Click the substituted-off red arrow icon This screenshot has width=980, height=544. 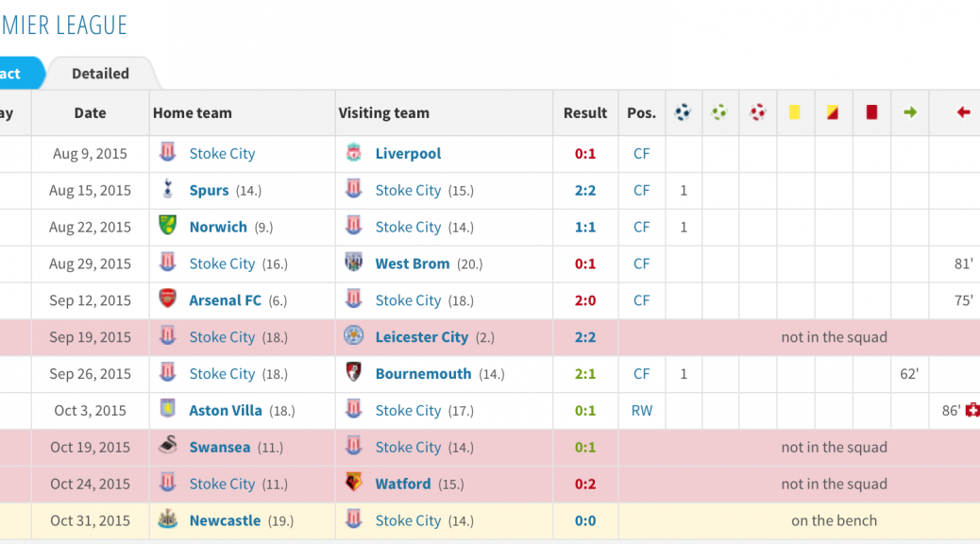point(963,112)
